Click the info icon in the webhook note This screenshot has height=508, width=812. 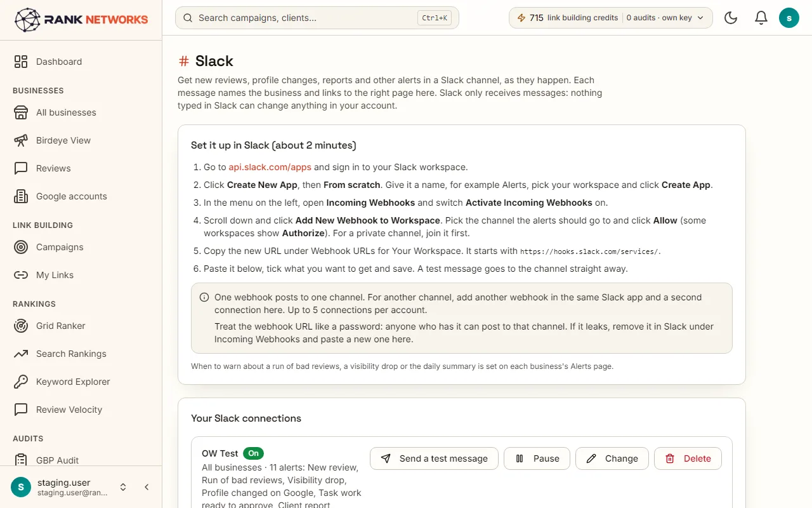(204, 297)
